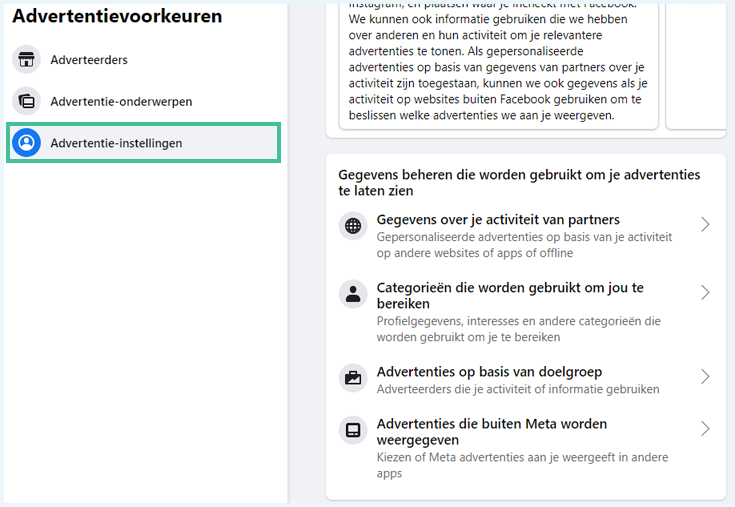The image size is (735, 507).
Task: Click the person icon beside Categorieën
Action: pyautogui.click(x=353, y=294)
